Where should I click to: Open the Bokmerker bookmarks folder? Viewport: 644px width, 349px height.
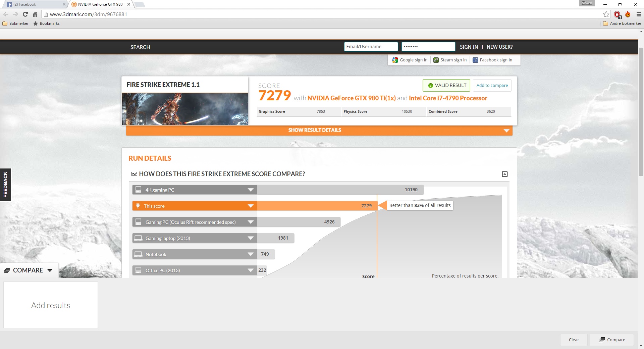15,23
